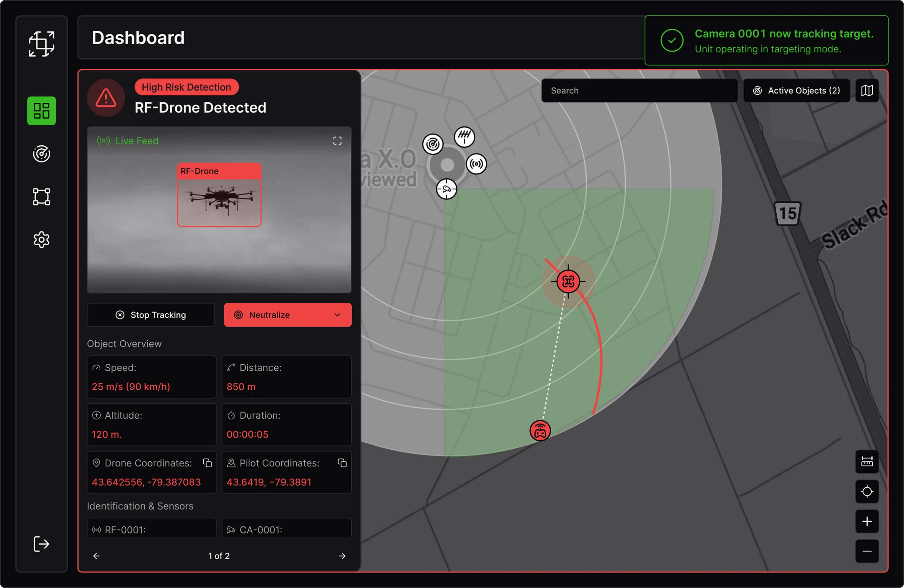Screen dimensions: 904x588
Task: Copy the pilot coordinates
Action: tap(342, 463)
